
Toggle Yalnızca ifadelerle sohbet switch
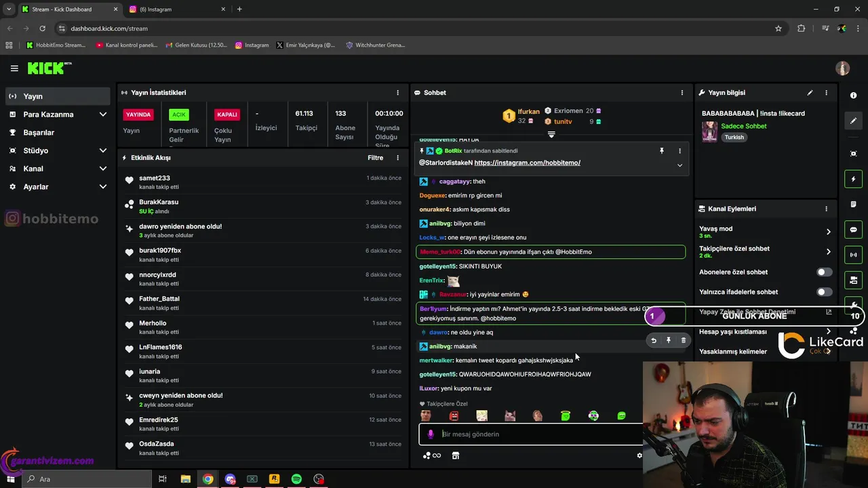click(x=824, y=292)
